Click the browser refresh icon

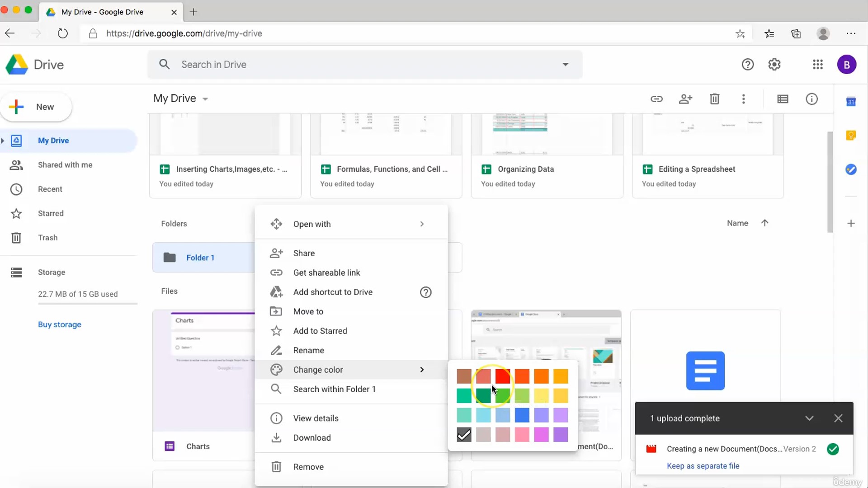tap(63, 33)
